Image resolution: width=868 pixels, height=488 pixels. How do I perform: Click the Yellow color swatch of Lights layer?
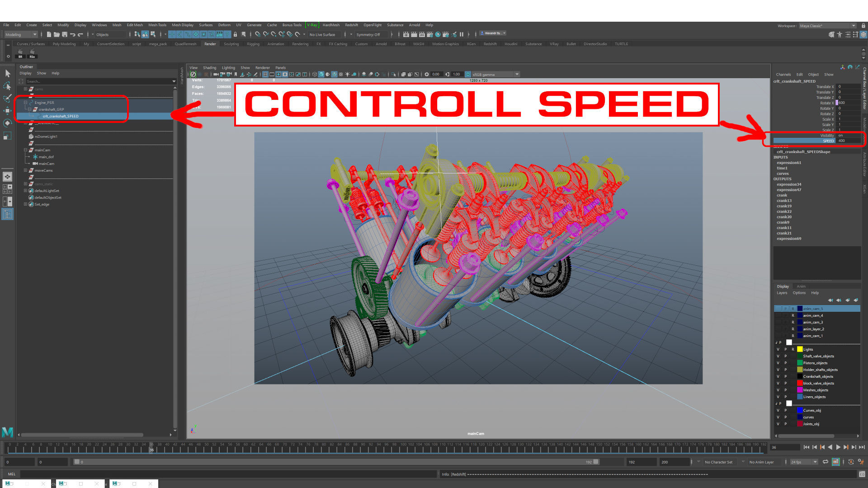click(800, 349)
